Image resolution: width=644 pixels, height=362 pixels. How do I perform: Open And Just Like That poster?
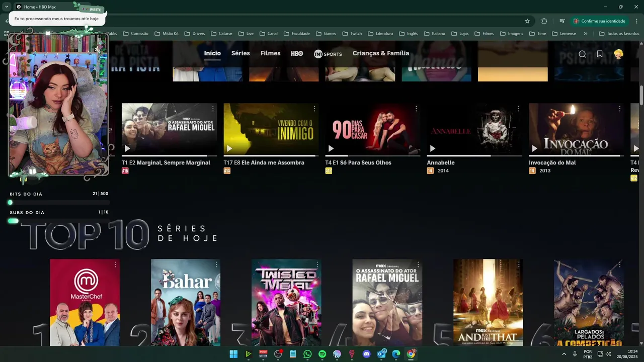(x=488, y=303)
